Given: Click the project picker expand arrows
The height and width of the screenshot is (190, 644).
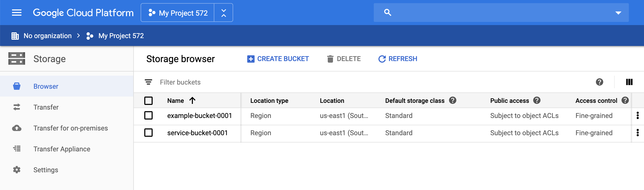Looking at the screenshot, I should 223,13.
